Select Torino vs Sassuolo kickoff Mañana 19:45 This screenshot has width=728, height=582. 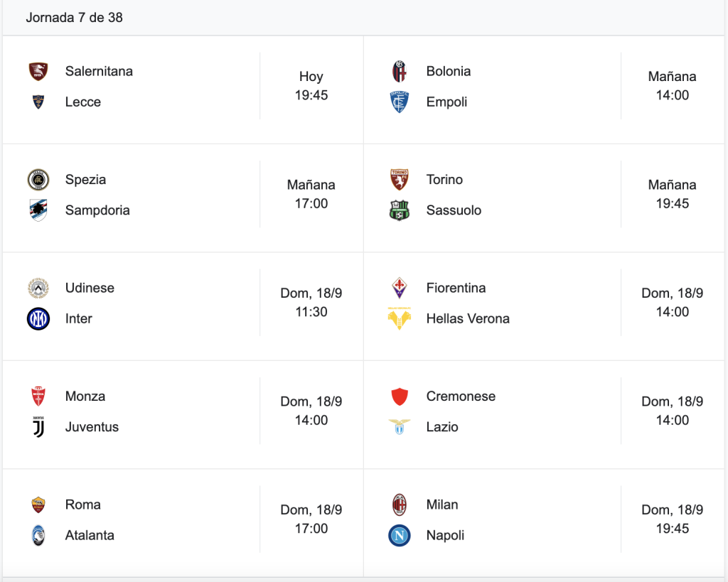673,195
